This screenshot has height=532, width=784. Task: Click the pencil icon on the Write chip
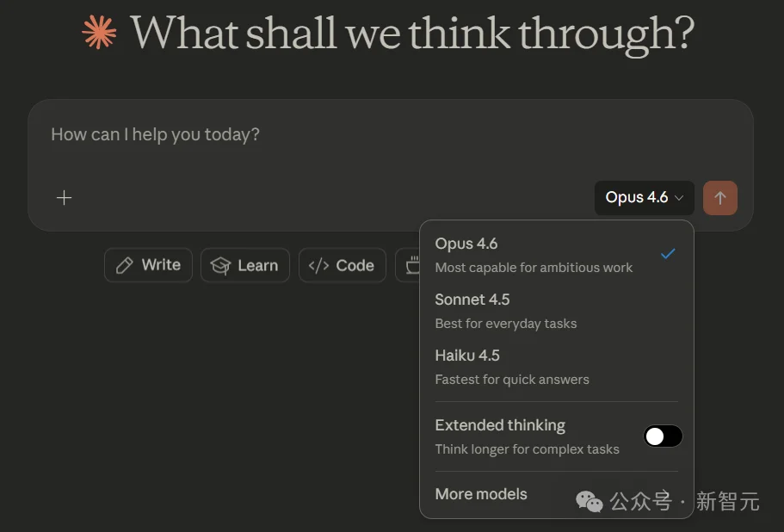[x=125, y=265]
